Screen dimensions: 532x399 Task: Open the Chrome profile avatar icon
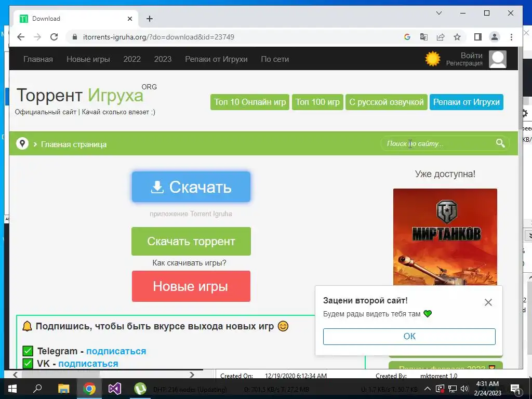(x=495, y=37)
